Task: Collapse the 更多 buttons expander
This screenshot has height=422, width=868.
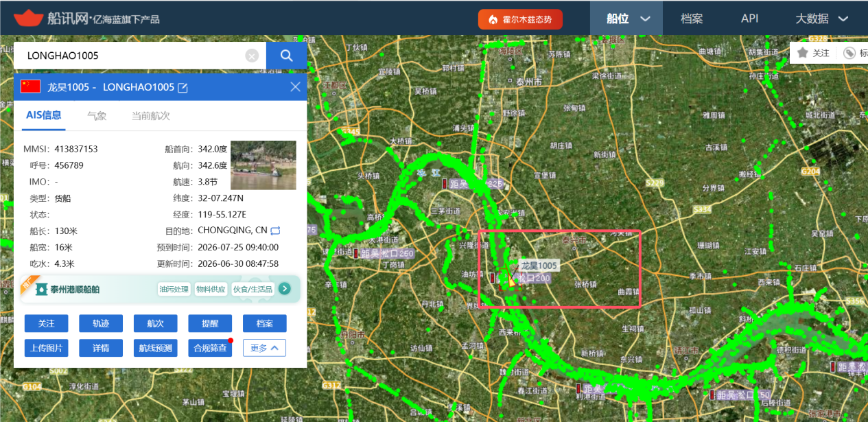Action: pyautogui.click(x=264, y=348)
